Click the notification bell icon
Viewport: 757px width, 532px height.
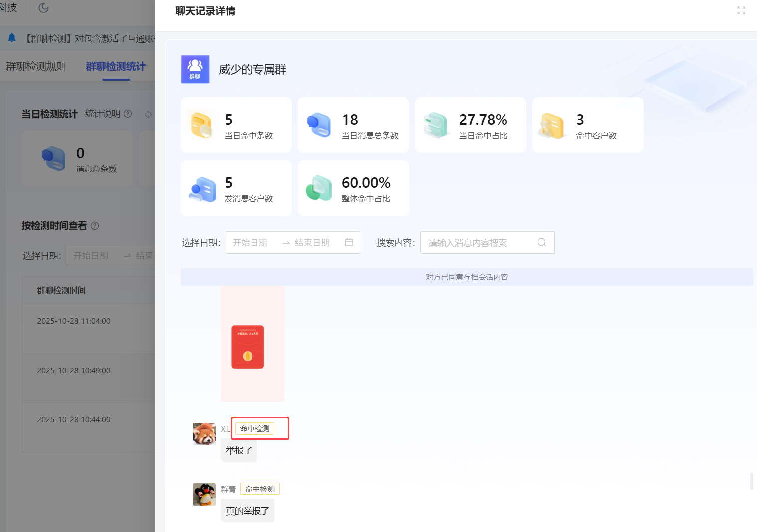click(12, 38)
